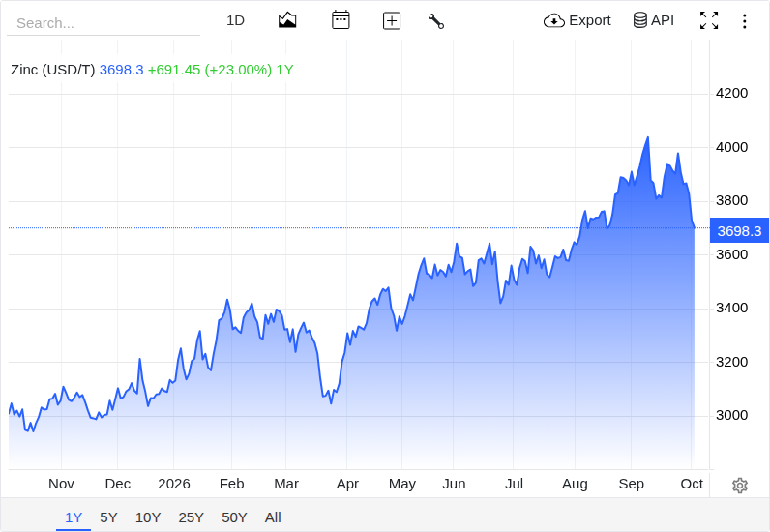The image size is (770, 532).
Task: Open the wrench tools icon
Action: click(436, 21)
